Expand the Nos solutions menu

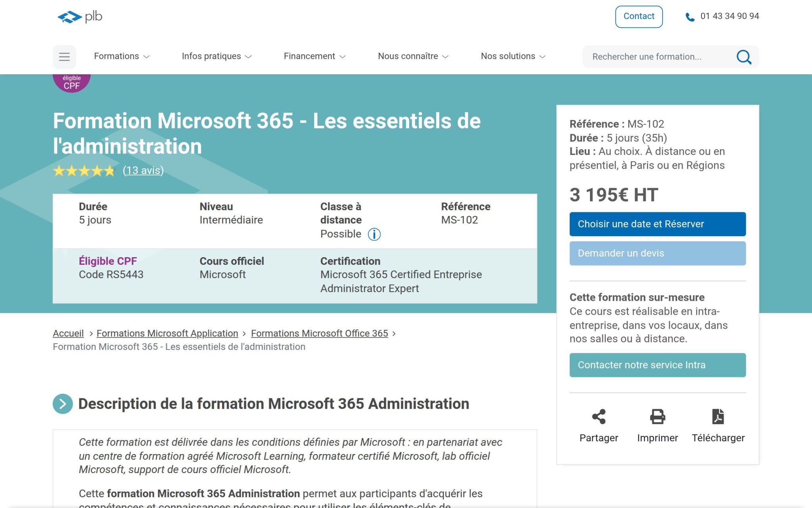(x=513, y=56)
